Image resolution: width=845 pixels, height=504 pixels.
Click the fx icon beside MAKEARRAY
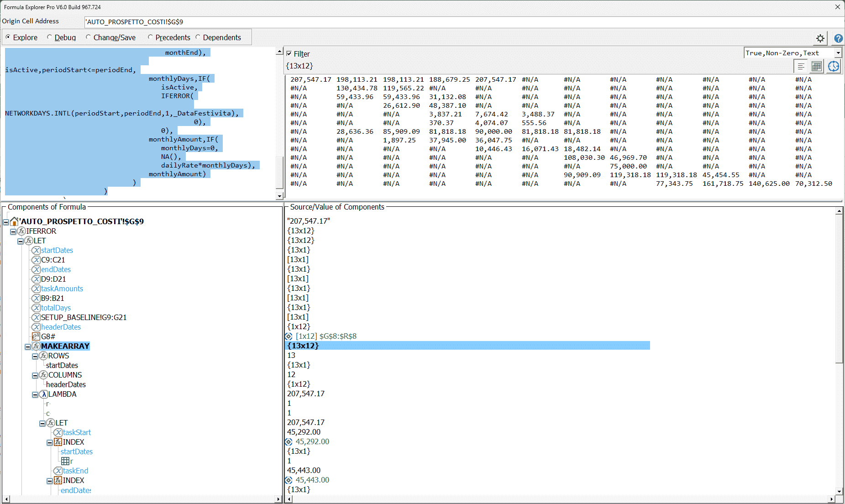pos(36,346)
